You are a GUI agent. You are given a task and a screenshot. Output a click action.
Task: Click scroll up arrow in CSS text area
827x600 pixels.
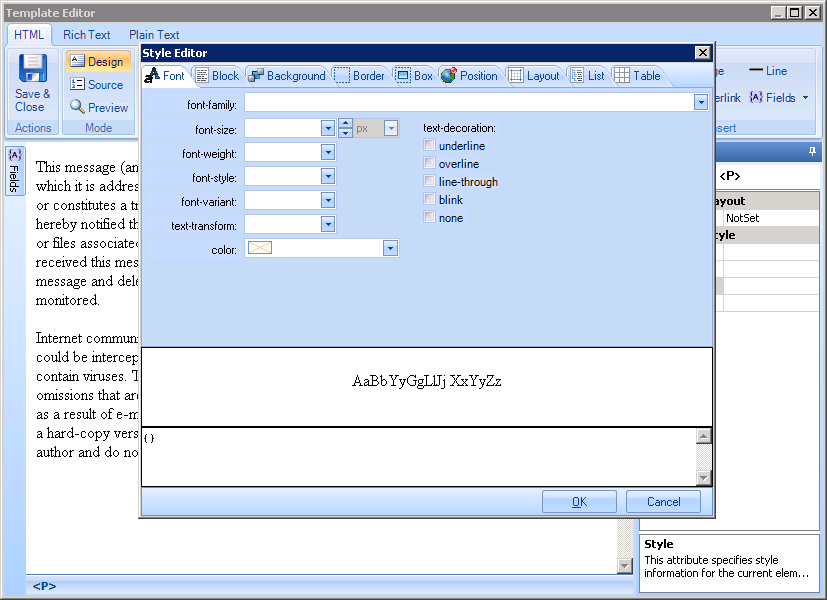pos(704,436)
